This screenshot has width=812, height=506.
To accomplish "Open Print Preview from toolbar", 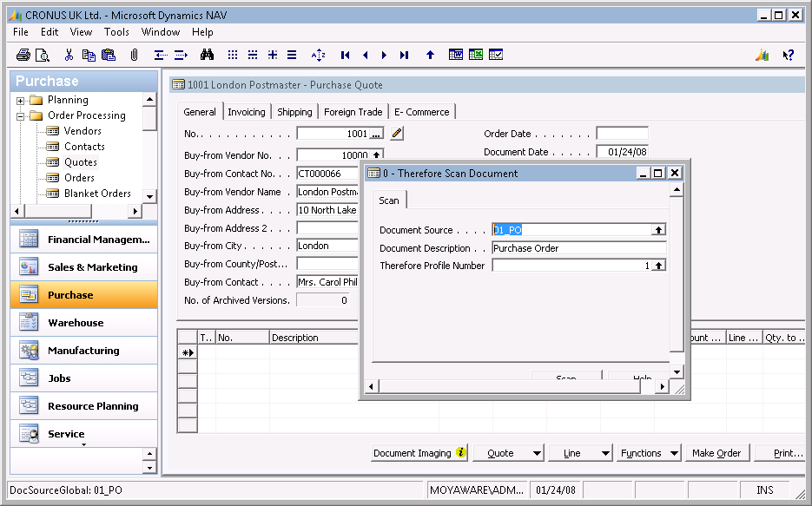I will [x=42, y=55].
